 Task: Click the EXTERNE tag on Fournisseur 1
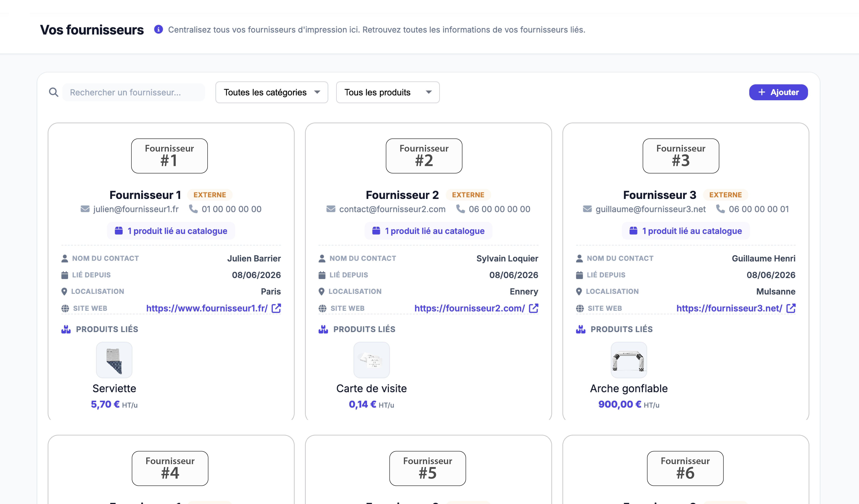(x=210, y=195)
